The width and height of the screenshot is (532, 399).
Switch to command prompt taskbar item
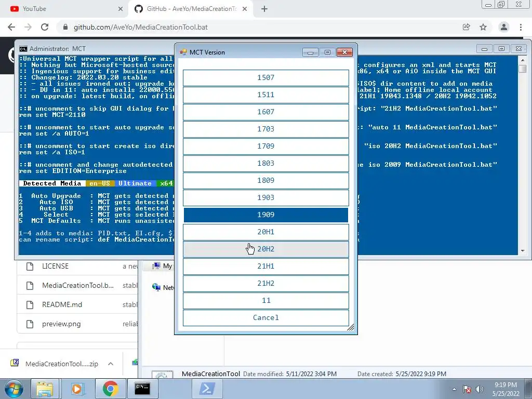(x=142, y=389)
